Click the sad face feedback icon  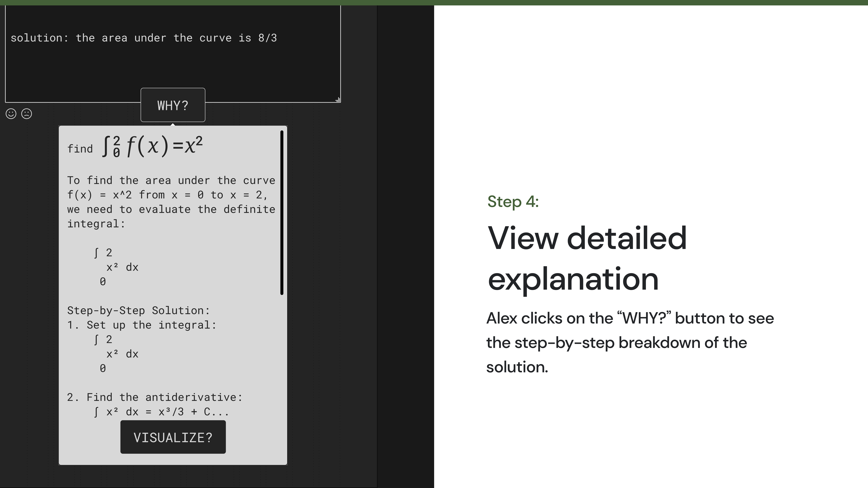pyautogui.click(x=27, y=114)
